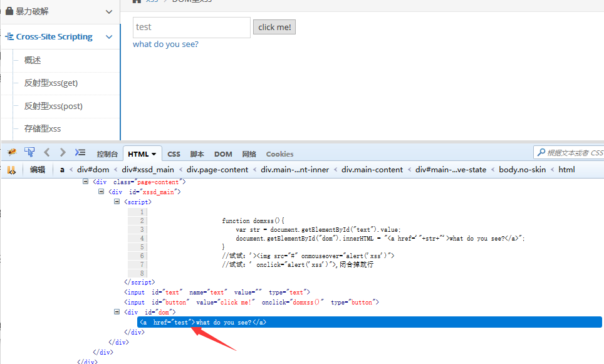Collapse the 暴力破解 menu chevron
Screen dimensions: 604x364
click(109, 12)
